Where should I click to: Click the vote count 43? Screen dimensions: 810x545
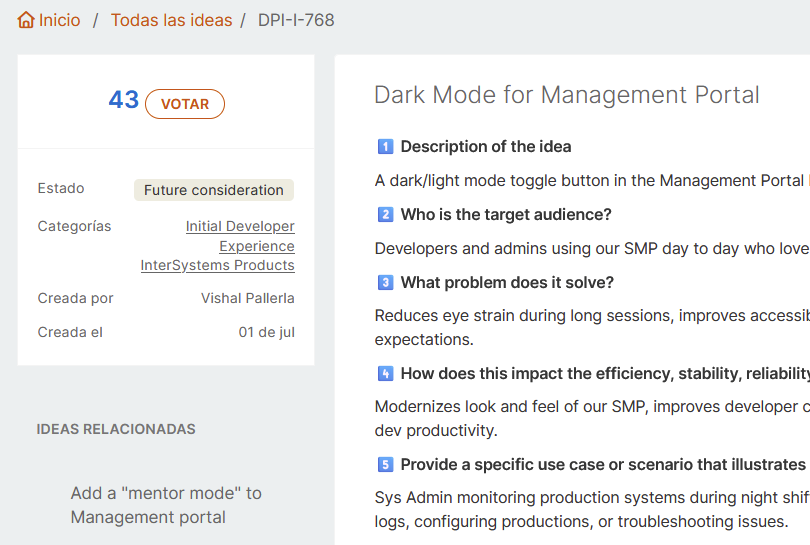(x=124, y=100)
